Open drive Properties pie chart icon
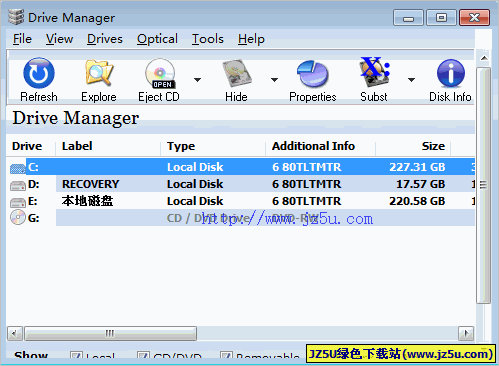The image size is (499, 366). 313,73
